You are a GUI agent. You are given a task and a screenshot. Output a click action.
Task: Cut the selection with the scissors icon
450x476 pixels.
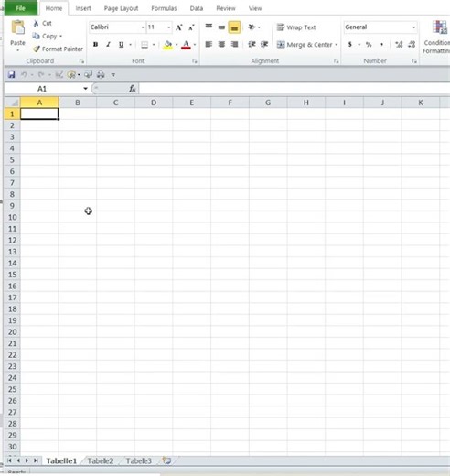click(36, 23)
